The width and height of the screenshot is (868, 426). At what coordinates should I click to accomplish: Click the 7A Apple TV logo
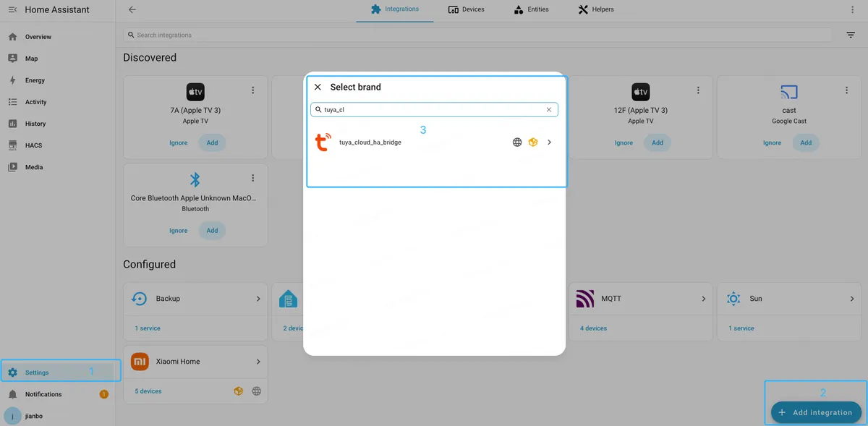[x=195, y=91]
